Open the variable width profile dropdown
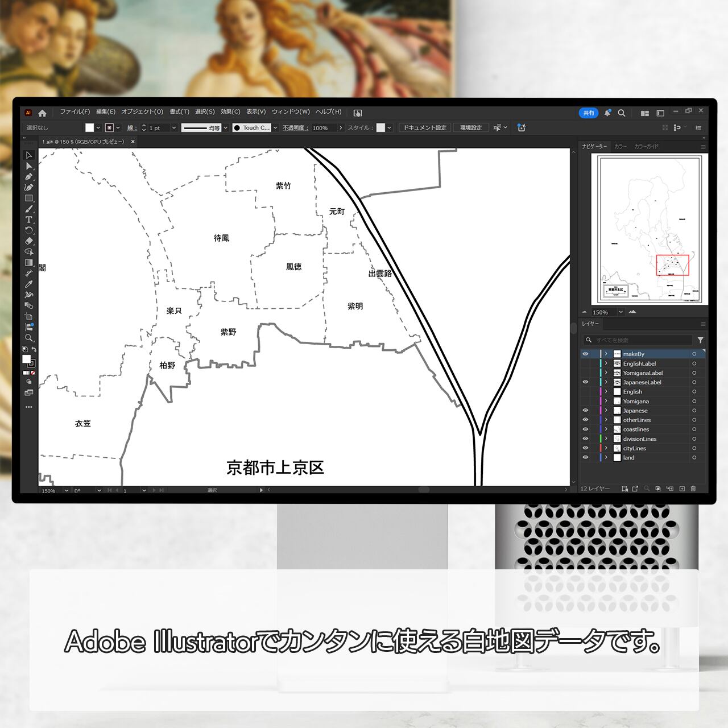This screenshot has height=728, width=728. 226,128
